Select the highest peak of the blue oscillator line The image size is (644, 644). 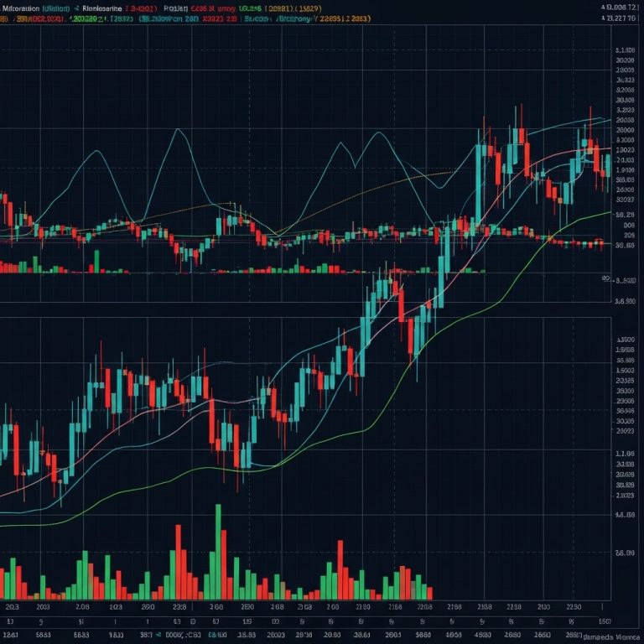pos(179,131)
